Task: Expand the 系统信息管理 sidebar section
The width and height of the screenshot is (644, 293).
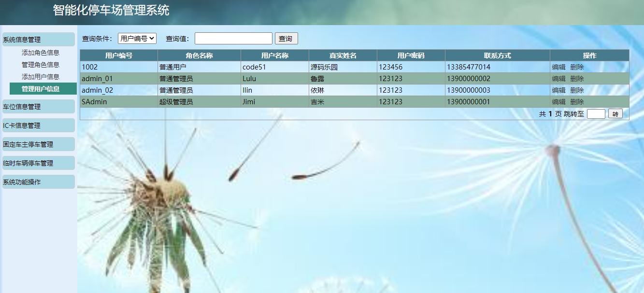Action: (38, 40)
